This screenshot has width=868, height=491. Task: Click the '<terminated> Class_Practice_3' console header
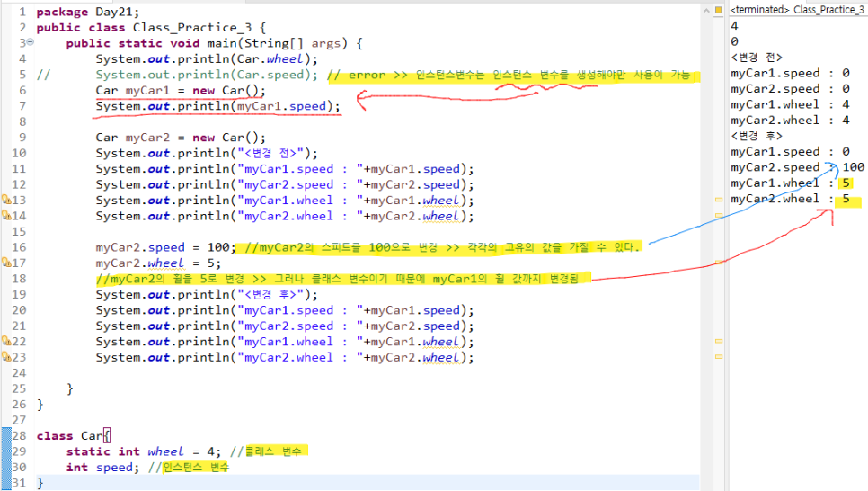pyautogui.click(x=797, y=10)
